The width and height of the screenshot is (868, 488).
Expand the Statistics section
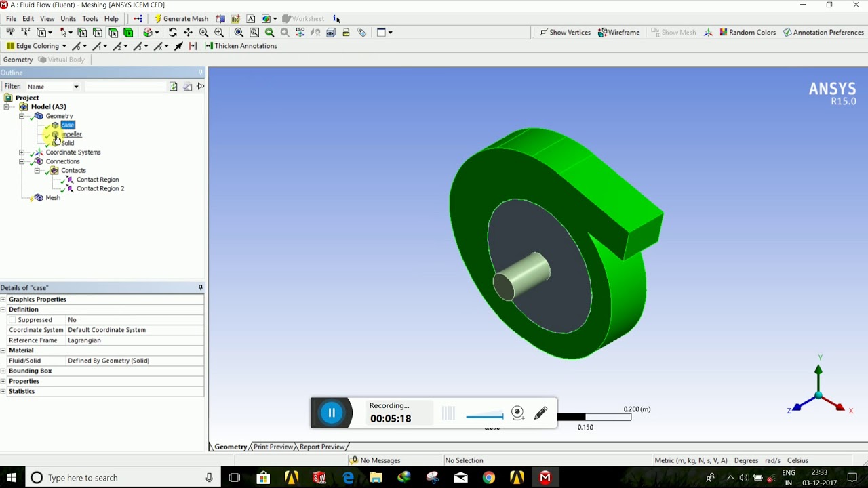3,392
